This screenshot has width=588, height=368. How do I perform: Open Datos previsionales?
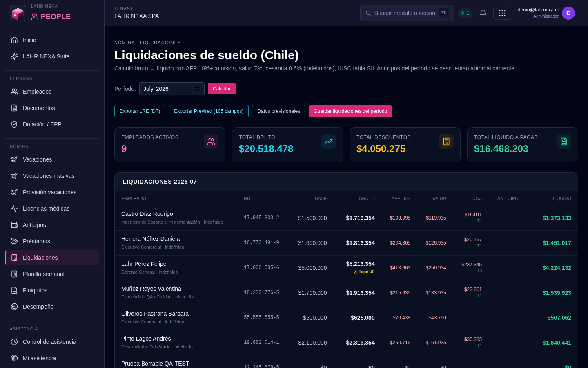(x=278, y=111)
